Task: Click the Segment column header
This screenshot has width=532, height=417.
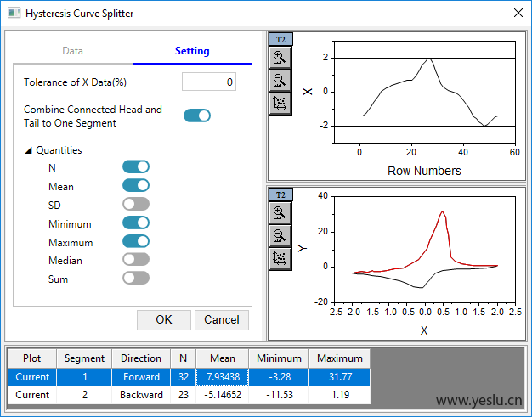Action: click(x=84, y=358)
